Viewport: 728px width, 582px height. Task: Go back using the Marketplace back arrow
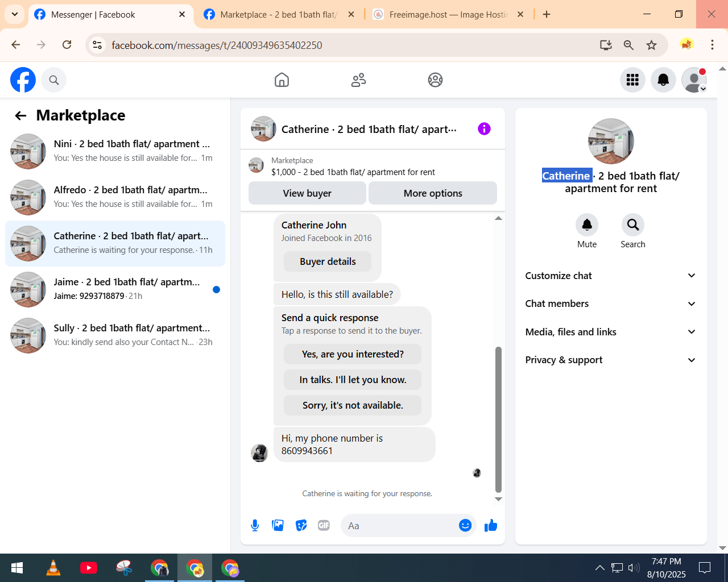tap(20, 116)
